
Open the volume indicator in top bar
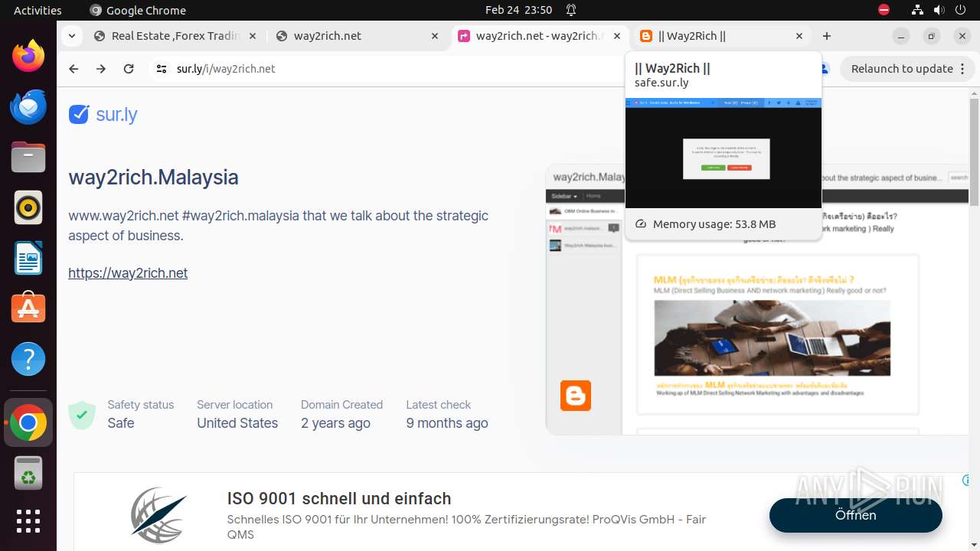click(939, 10)
